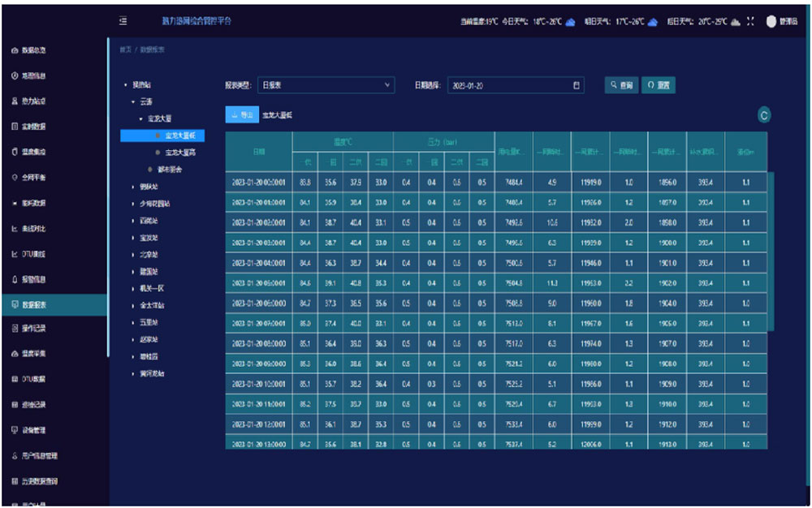
Task: Click today's weather cloud icon
Action: 570,22
